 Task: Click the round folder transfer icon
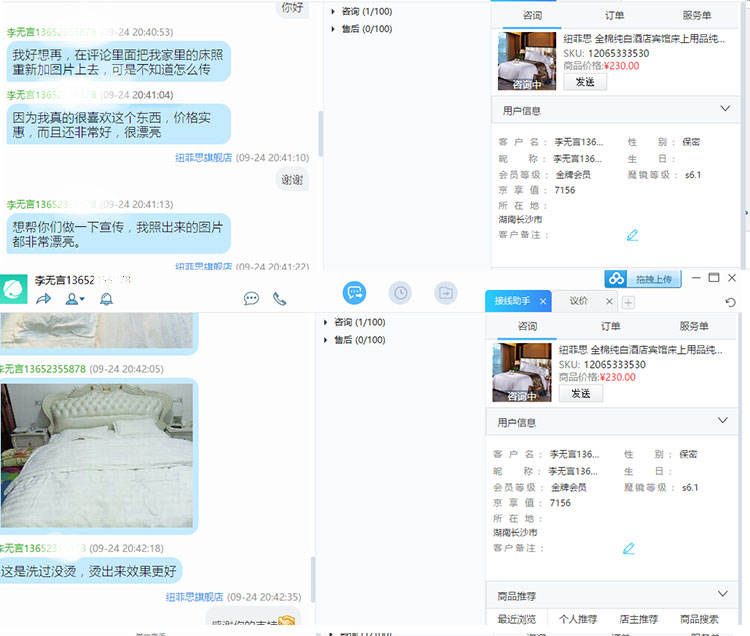[x=446, y=293]
